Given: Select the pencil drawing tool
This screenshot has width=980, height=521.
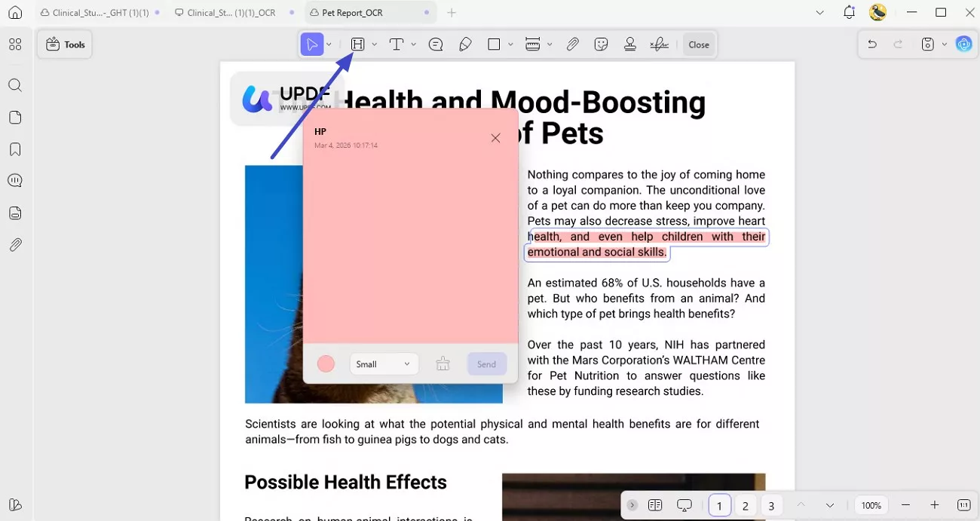Looking at the screenshot, I should pyautogui.click(x=466, y=44).
